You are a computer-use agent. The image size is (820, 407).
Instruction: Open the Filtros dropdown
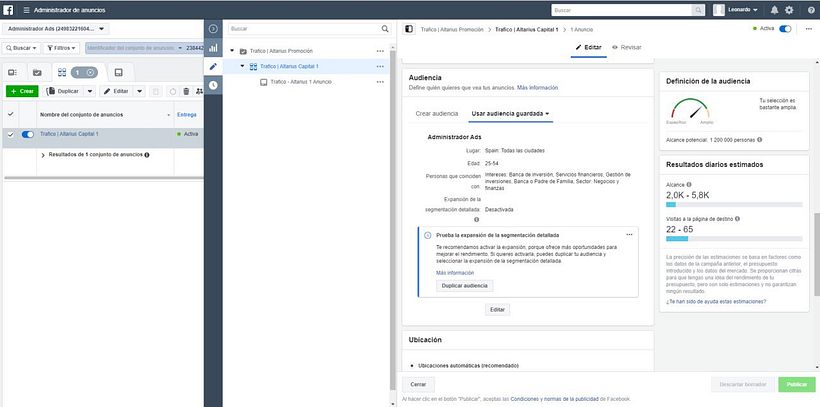(61, 48)
